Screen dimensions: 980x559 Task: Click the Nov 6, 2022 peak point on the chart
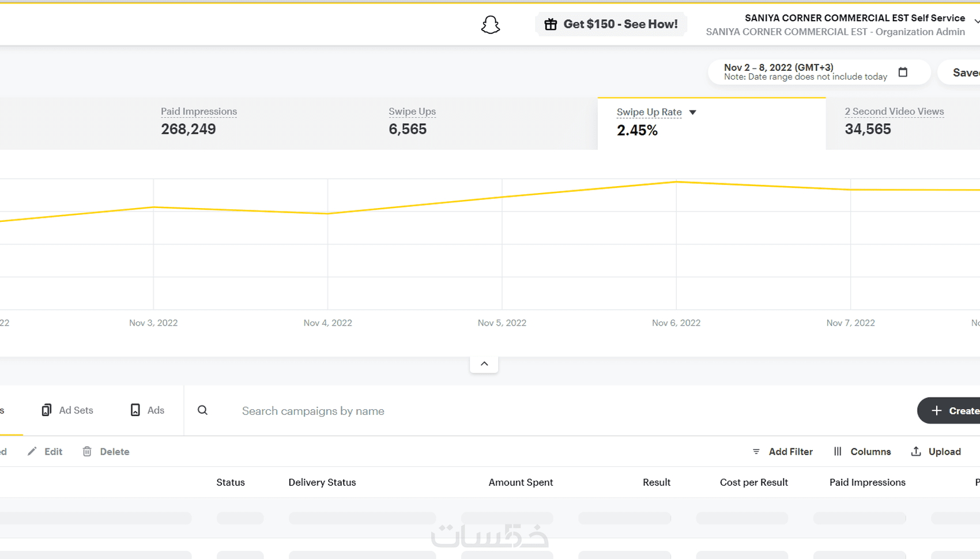tap(676, 182)
